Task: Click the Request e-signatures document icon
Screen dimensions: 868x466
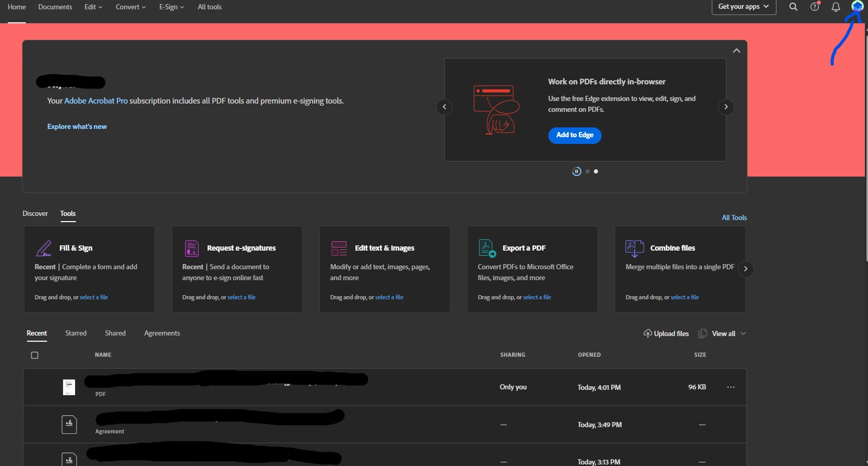Action: (x=192, y=249)
